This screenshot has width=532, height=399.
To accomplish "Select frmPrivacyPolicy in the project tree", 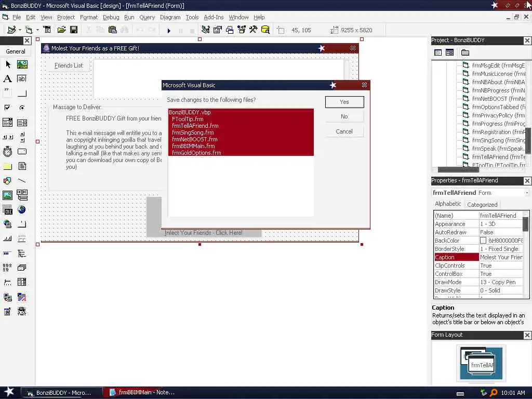I will click(x=495, y=115).
